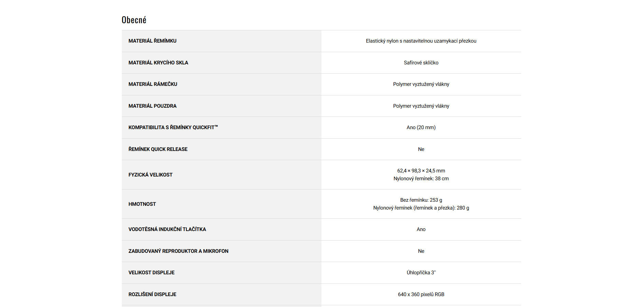This screenshot has width=644, height=307.
Task: Click the Nylonový řemínek: 38 cm text
Action: pos(421,179)
